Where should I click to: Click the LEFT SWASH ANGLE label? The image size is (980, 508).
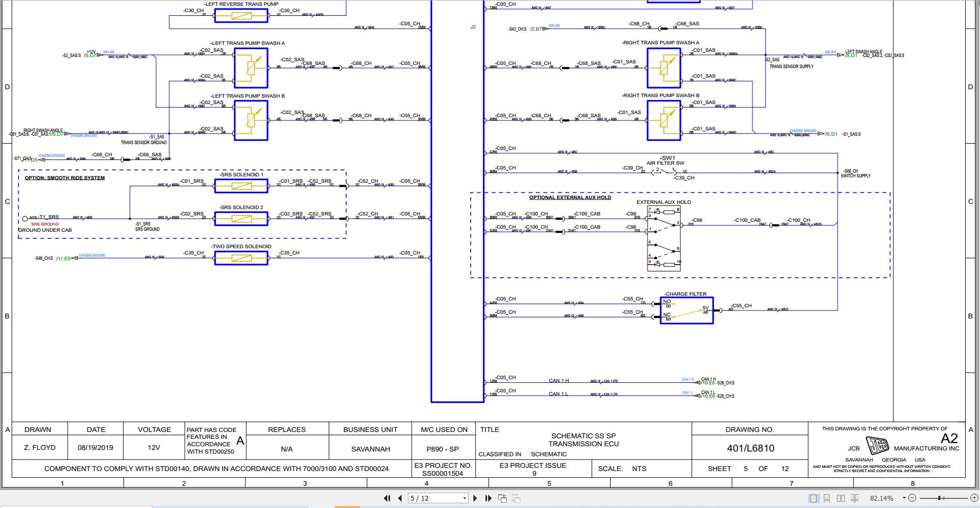863,52
